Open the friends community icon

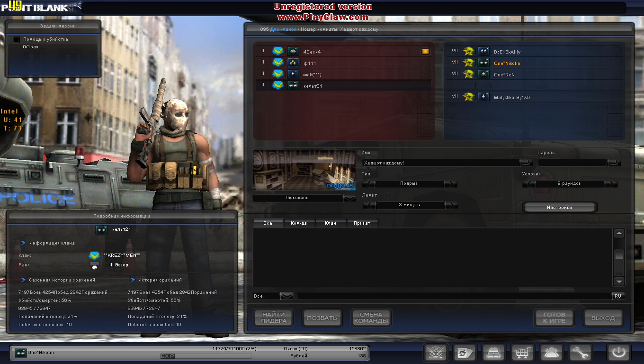[551, 353]
